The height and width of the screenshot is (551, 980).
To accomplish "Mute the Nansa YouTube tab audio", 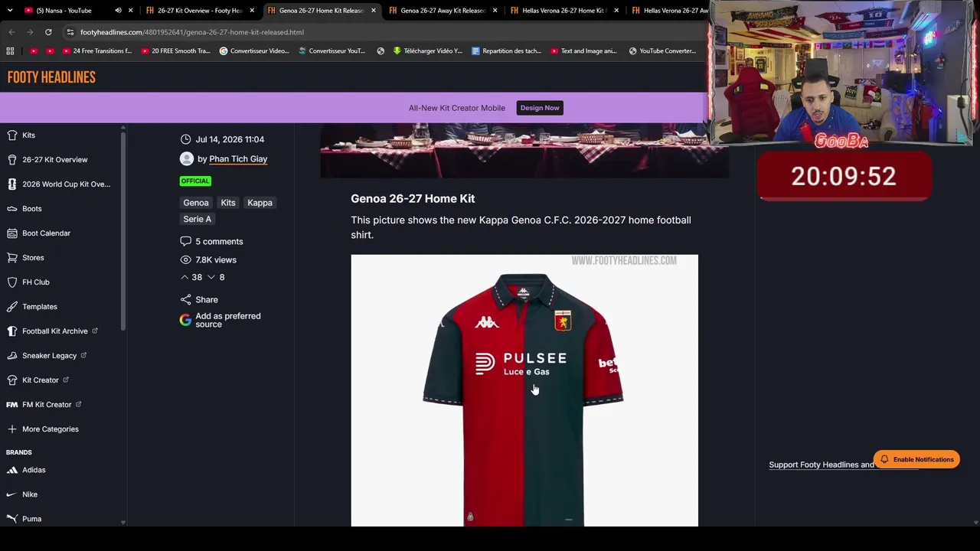I will click(x=118, y=11).
